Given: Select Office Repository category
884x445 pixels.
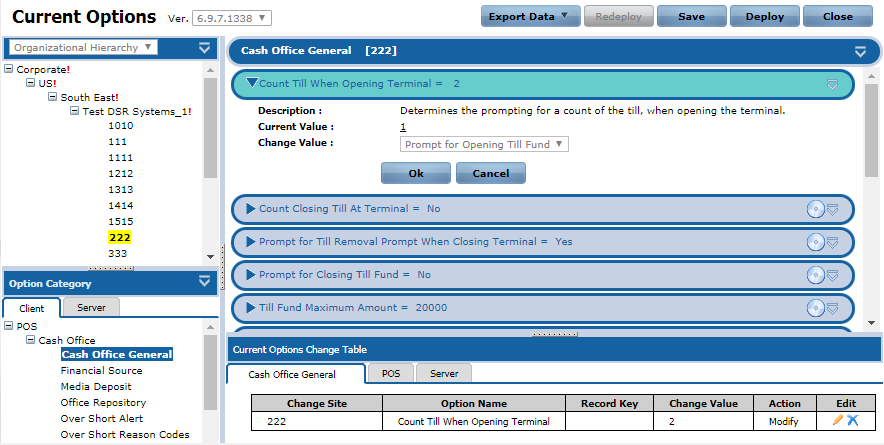Looking at the screenshot, I should [x=103, y=402].
